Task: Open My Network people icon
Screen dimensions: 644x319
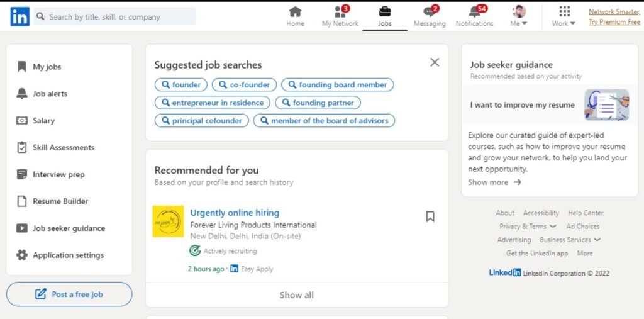Action: [x=340, y=11]
